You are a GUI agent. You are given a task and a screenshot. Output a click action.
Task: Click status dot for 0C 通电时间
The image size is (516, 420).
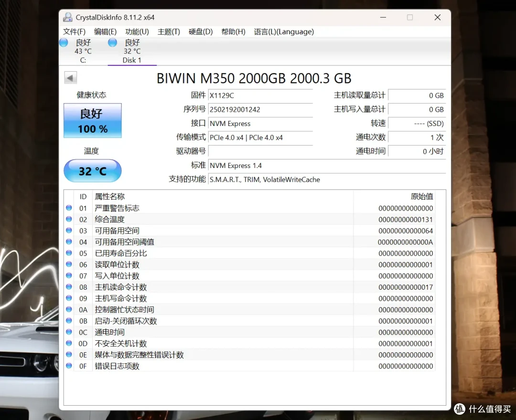(69, 332)
